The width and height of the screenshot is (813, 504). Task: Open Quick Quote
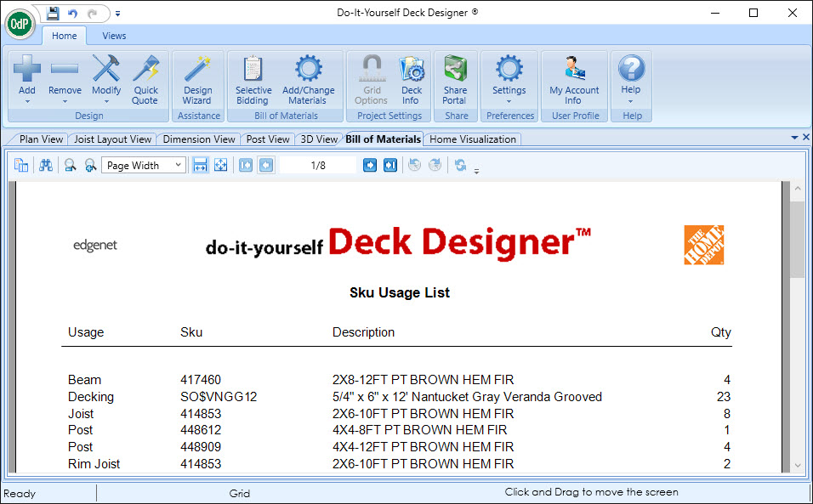[145, 80]
